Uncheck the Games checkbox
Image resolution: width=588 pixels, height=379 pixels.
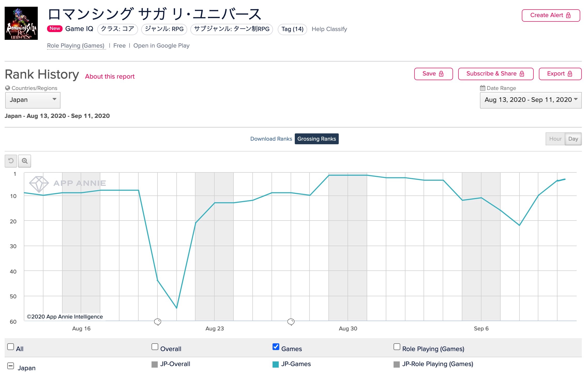pyautogui.click(x=276, y=347)
